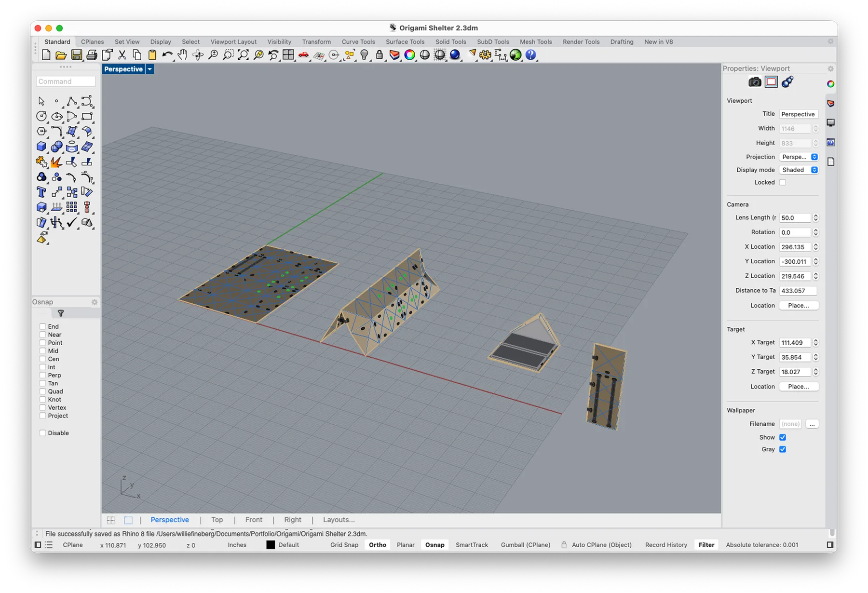The width and height of the screenshot is (868, 593).
Task: Click the red car icon
Action: pyautogui.click(x=303, y=55)
